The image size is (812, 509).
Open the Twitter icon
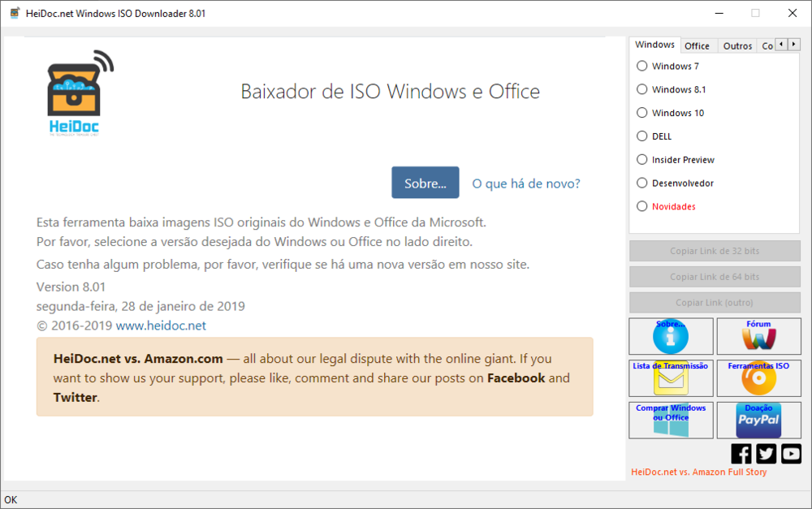click(766, 454)
